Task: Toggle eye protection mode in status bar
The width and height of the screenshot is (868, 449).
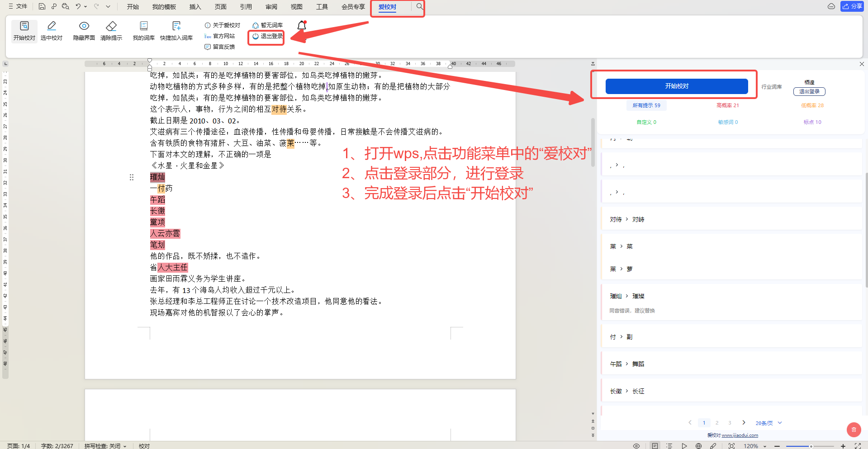Action: tap(636, 446)
